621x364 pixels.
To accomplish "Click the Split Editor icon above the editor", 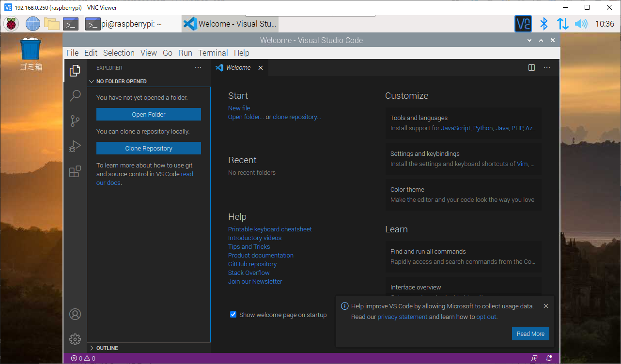I will pyautogui.click(x=532, y=68).
